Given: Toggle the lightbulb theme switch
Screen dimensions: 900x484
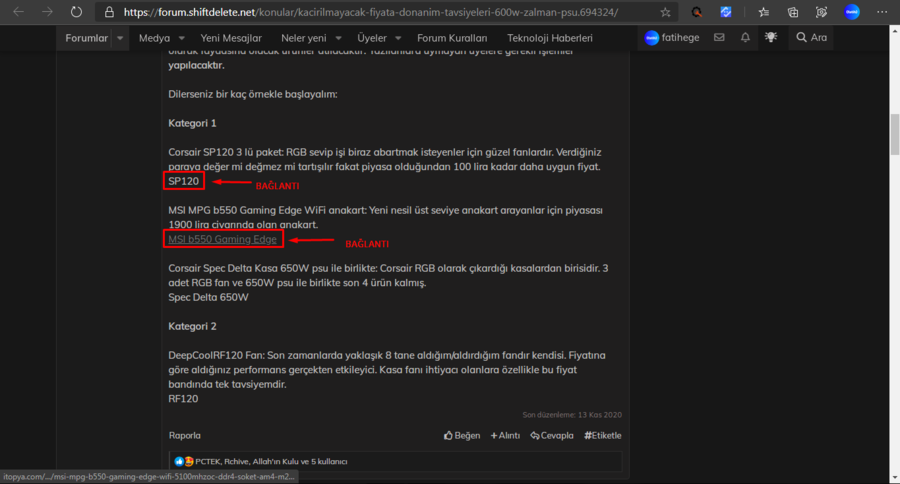Looking at the screenshot, I should click(x=771, y=37).
